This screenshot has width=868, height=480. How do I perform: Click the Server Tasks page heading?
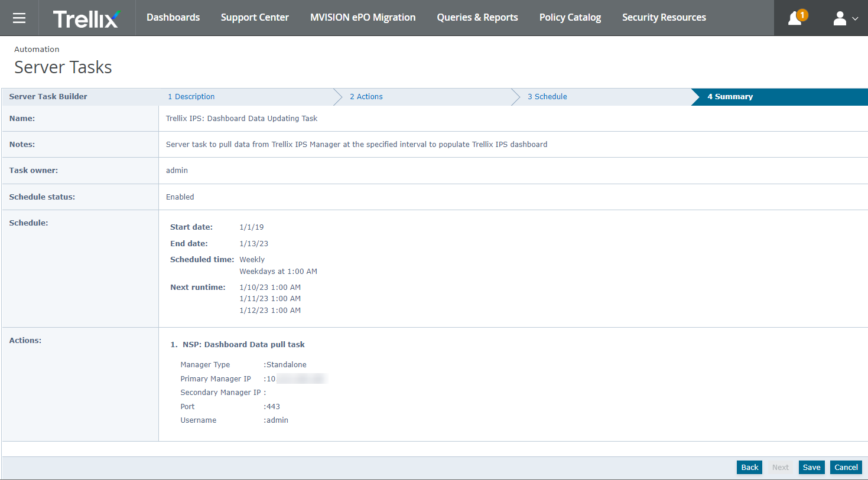63,67
